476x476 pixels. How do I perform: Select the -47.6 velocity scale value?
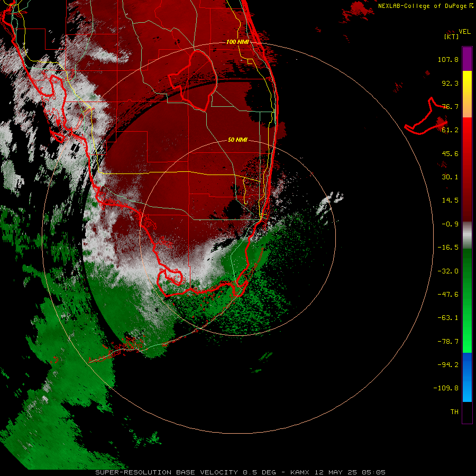[448, 295]
